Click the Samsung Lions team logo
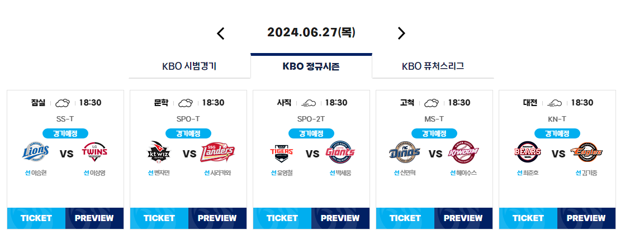The width and height of the screenshot is (644, 249). [x=36, y=152]
